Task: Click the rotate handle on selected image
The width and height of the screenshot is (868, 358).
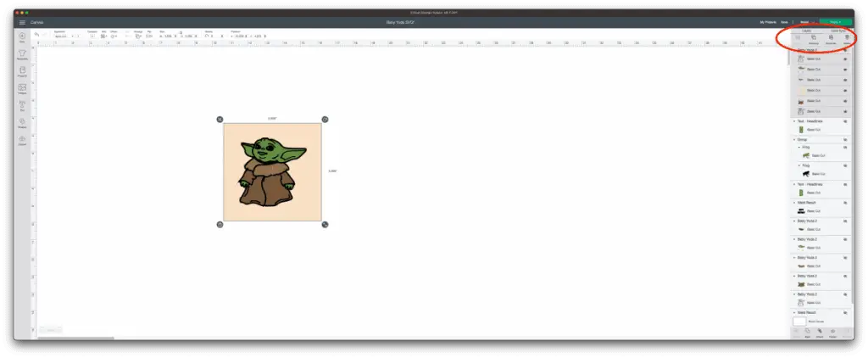Action: point(325,119)
